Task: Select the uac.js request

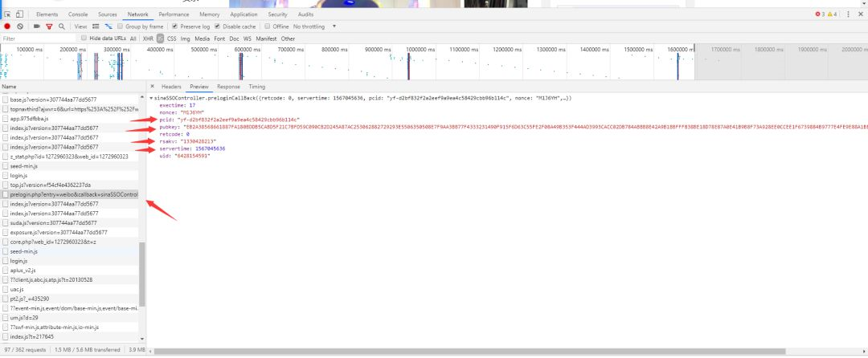Action: (x=70, y=289)
